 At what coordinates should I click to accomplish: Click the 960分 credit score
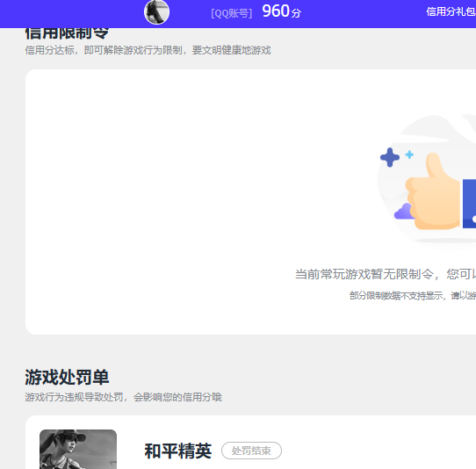tap(281, 11)
